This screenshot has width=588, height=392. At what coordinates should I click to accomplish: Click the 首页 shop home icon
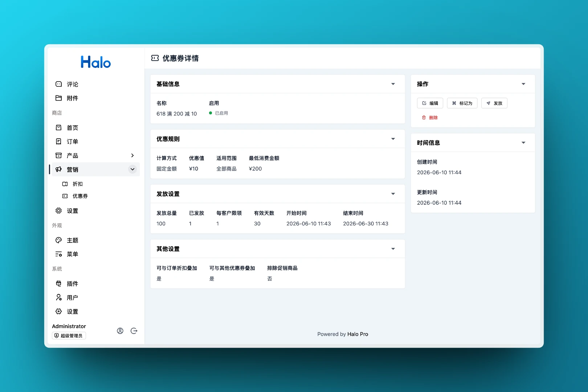[x=58, y=127]
